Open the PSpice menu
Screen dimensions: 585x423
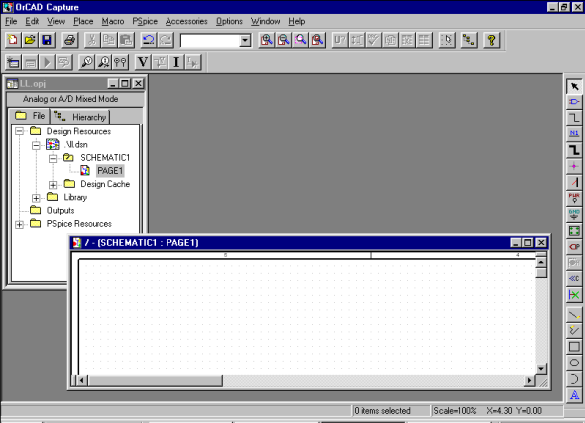pos(145,21)
